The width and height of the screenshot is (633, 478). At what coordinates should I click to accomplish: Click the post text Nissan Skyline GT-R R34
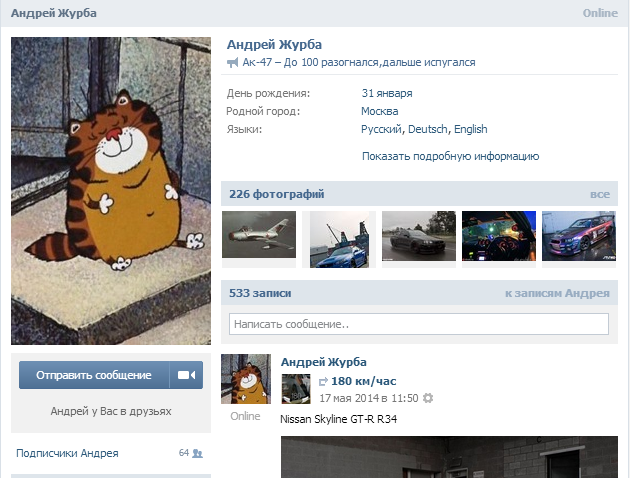point(339,419)
